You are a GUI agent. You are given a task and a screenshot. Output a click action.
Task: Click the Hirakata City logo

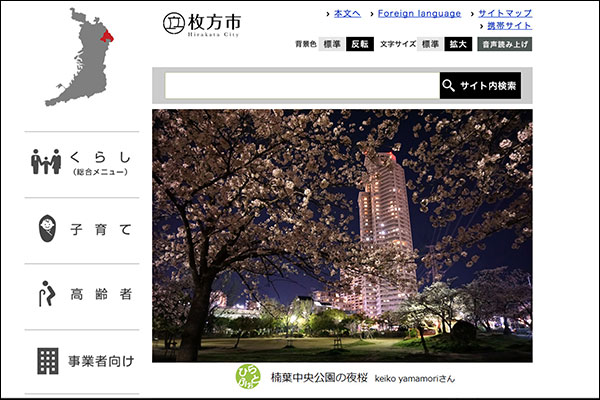coord(201,23)
